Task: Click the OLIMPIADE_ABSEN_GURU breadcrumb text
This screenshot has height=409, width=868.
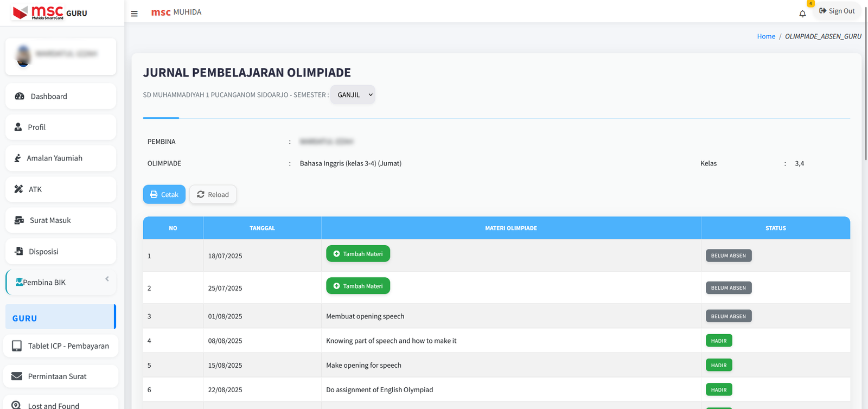Action: coord(823,36)
